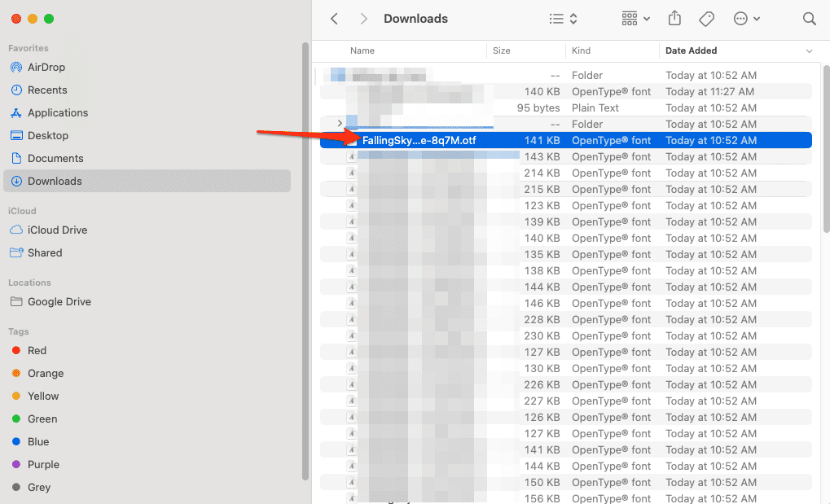Go forward with the right chevron
830x504 pixels.
363,19
